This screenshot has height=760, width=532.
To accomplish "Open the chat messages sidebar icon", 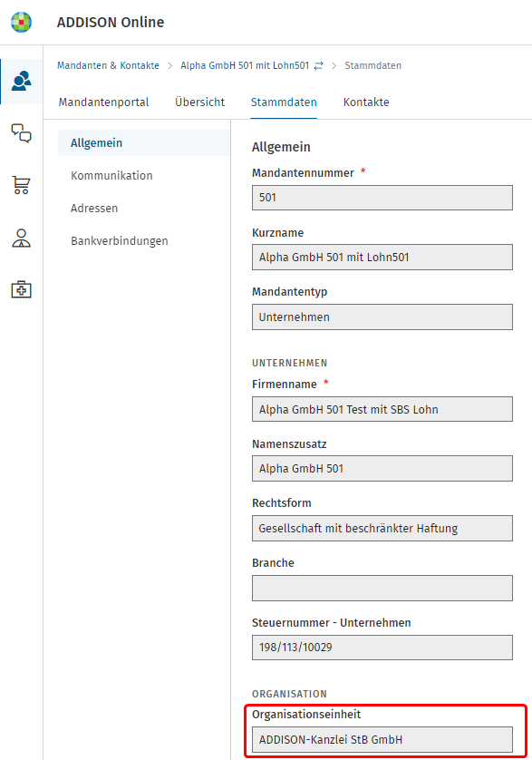I will [x=22, y=132].
